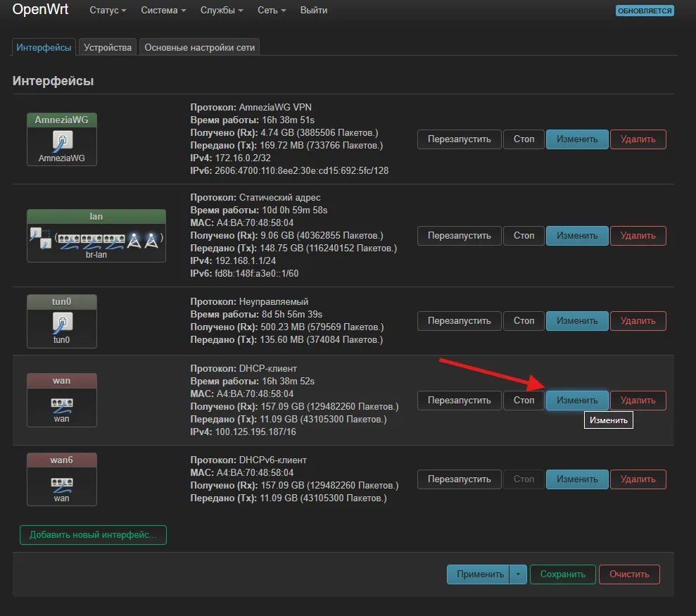
Task: Delete the wan6 DHCPv6-клиент interface
Action: 638,479
